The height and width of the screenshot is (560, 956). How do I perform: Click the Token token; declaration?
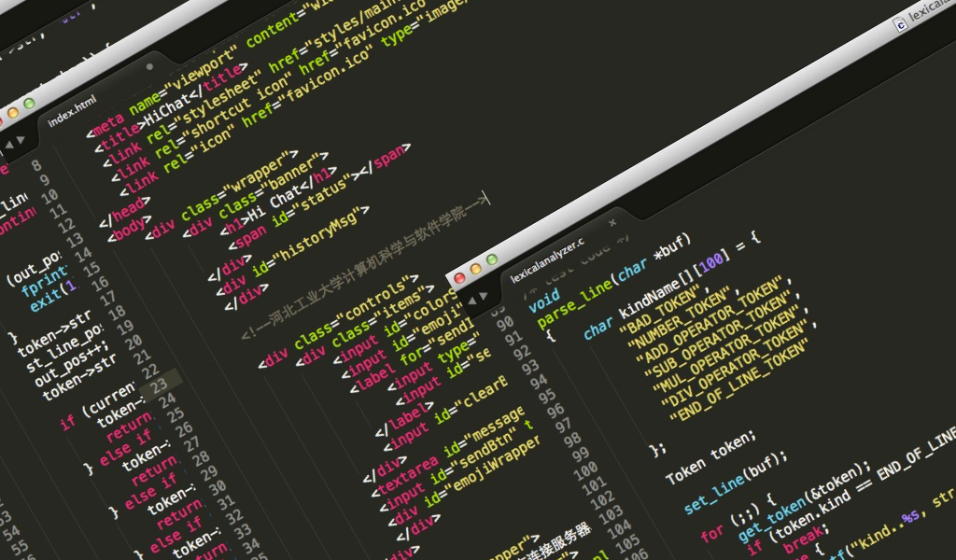tap(710, 457)
